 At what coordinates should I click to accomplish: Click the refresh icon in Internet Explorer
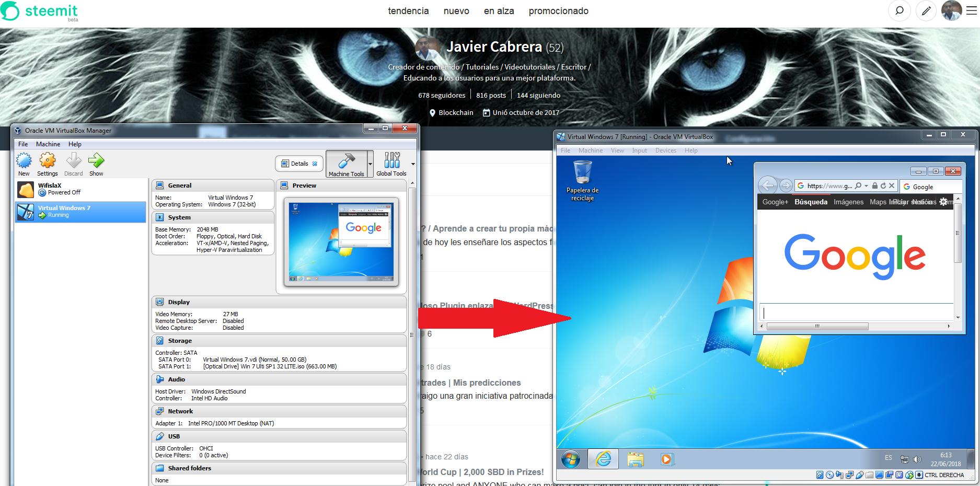coord(883,186)
